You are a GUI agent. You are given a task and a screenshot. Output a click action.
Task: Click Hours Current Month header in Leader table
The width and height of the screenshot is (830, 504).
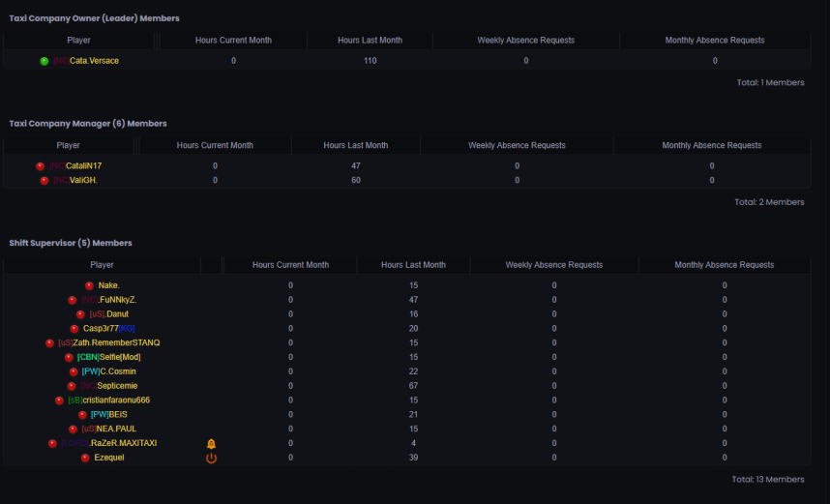pyautogui.click(x=233, y=41)
